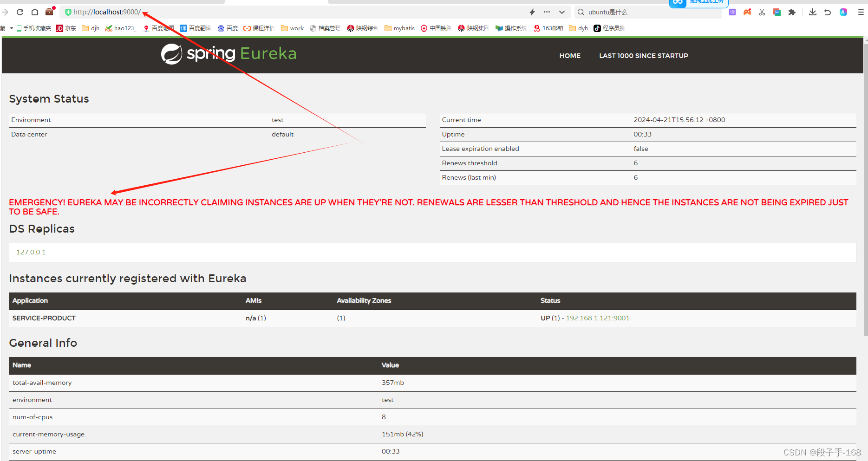The width and height of the screenshot is (868, 461).
Task: Select the Current time value 2024-04-21T15:56:12
Action: click(x=679, y=120)
